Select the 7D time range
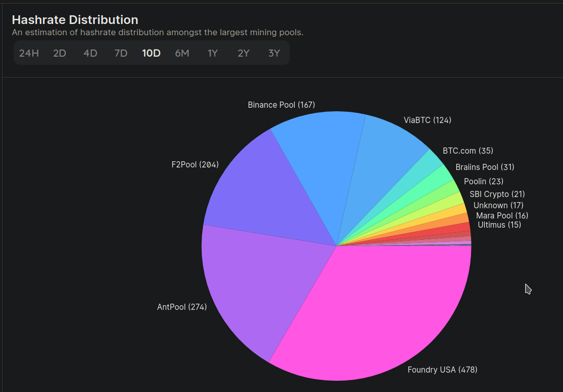 pos(121,53)
